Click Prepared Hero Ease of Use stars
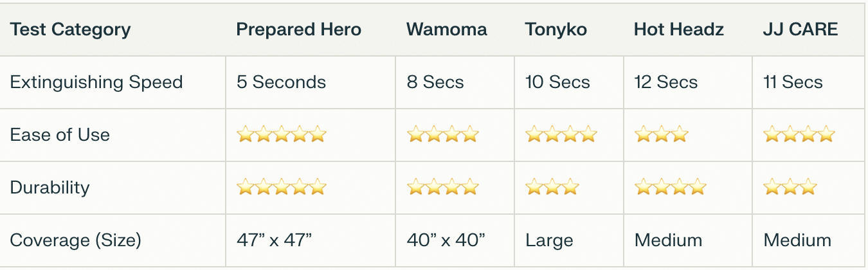 282,134
